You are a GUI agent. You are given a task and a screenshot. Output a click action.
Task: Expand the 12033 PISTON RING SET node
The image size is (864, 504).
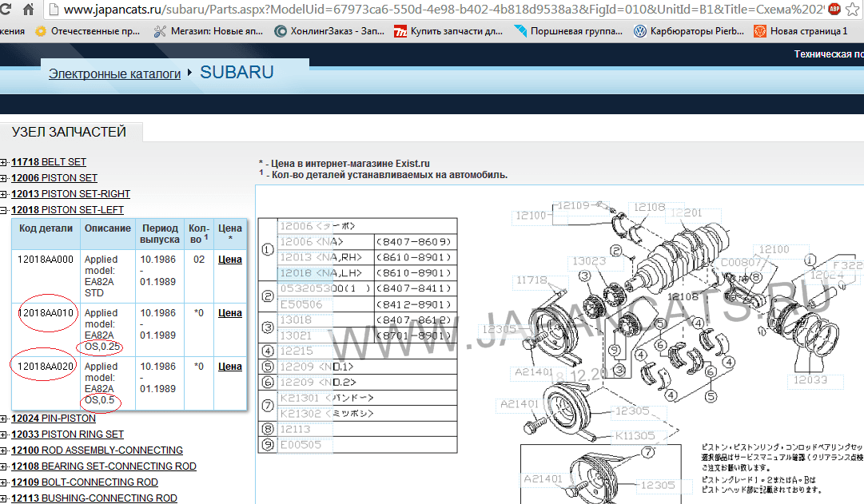click(3, 435)
